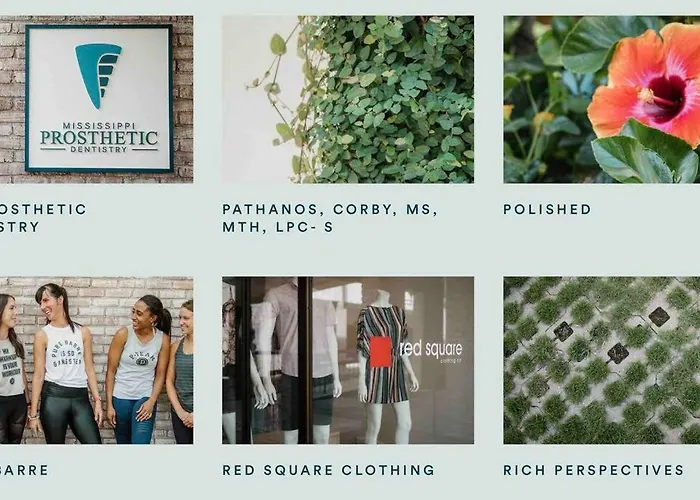Click the green ivy vine thumbnail
The height and width of the screenshot is (500, 700).
pos(348,100)
